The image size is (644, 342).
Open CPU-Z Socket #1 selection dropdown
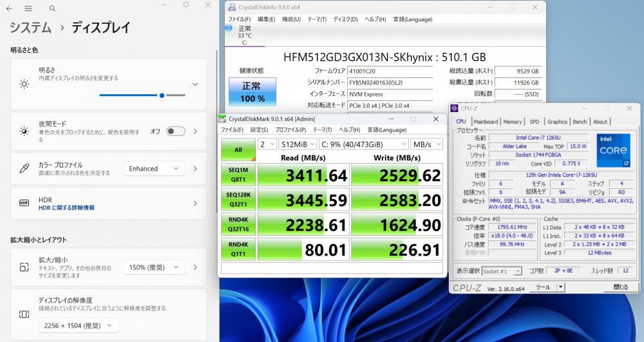(x=502, y=271)
